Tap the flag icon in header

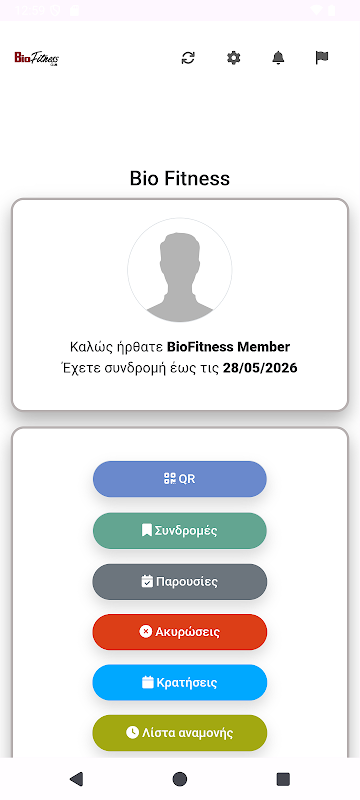coord(322,58)
